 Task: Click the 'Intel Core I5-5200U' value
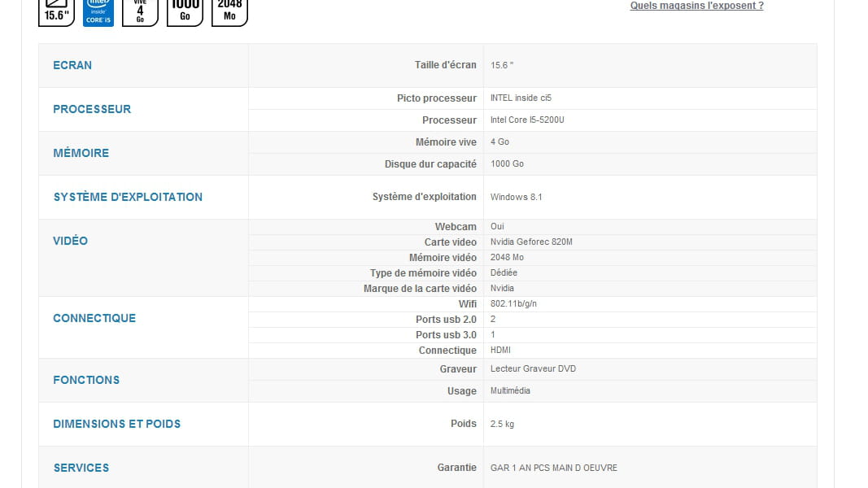(x=528, y=120)
